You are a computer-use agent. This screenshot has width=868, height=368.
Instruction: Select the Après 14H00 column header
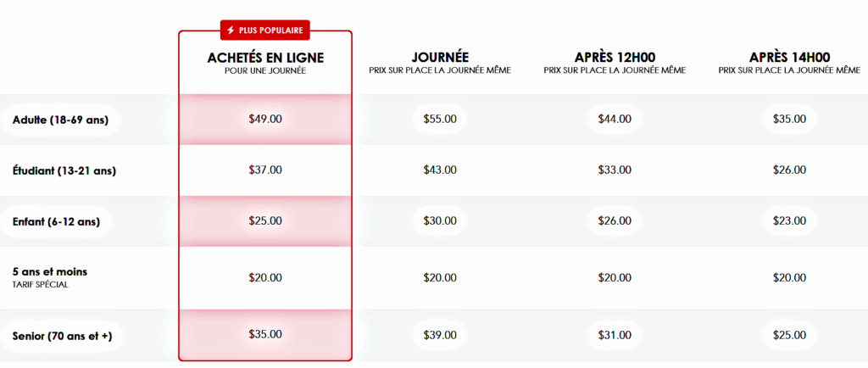789,63
